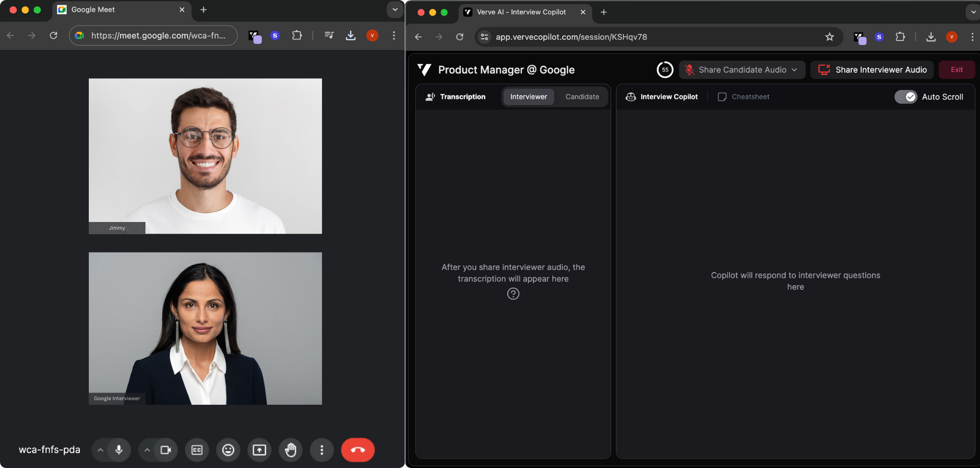Go forward in Google Meet window
The width and height of the screenshot is (980, 468).
(x=32, y=35)
